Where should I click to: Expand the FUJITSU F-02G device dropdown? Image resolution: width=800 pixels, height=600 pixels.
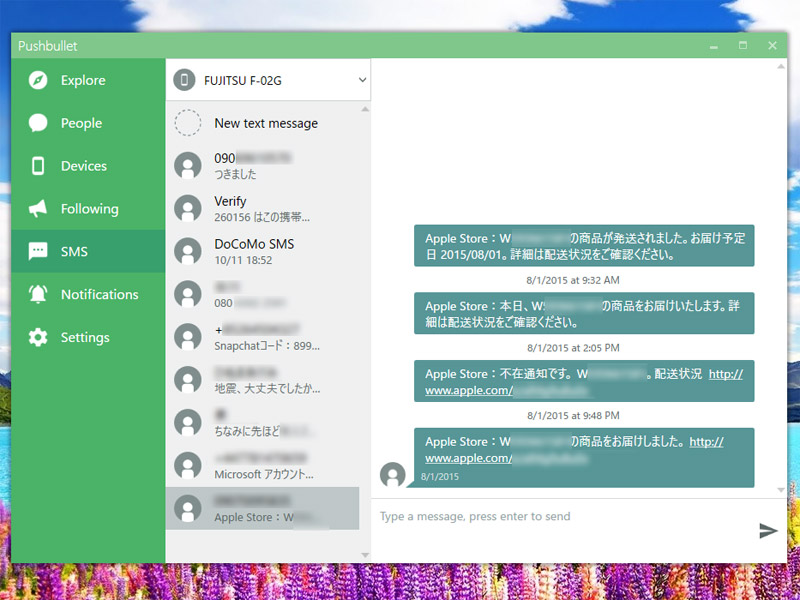click(268, 80)
